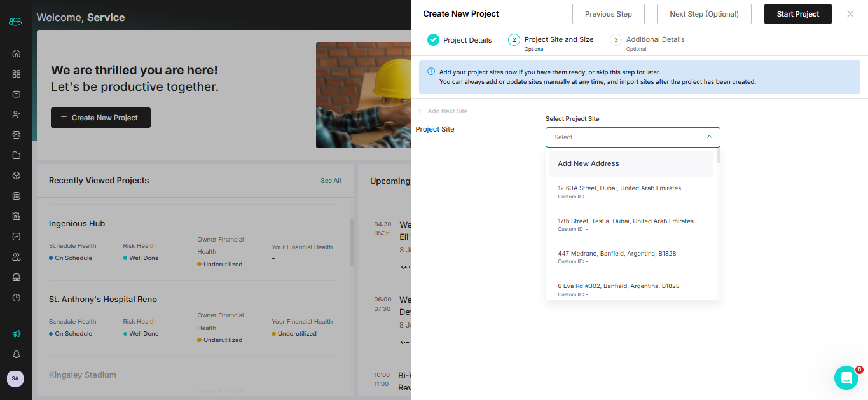Image resolution: width=868 pixels, height=400 pixels.
Task: Open the Home icon in sidebar
Action: [x=17, y=53]
